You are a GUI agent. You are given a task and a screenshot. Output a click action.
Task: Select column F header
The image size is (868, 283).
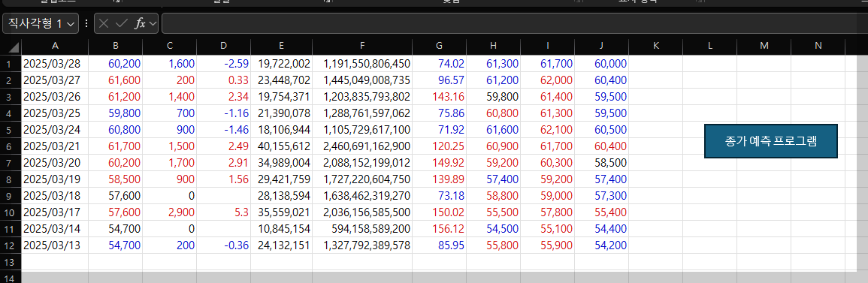[x=362, y=46]
